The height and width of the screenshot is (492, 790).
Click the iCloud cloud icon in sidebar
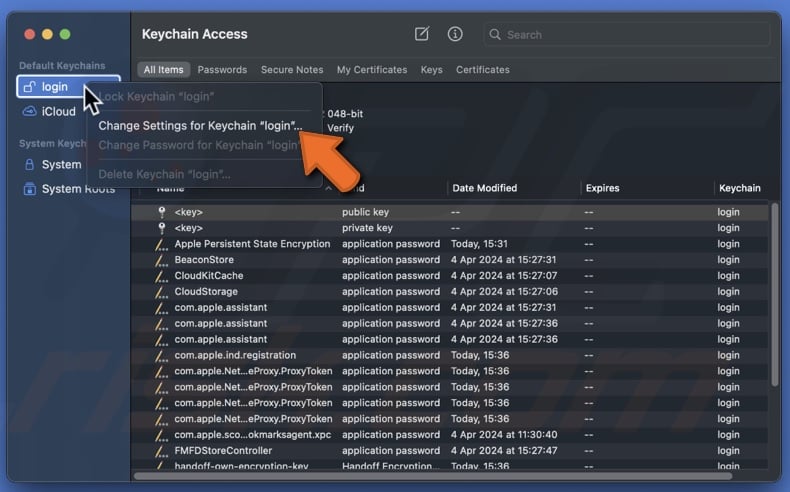(x=30, y=111)
